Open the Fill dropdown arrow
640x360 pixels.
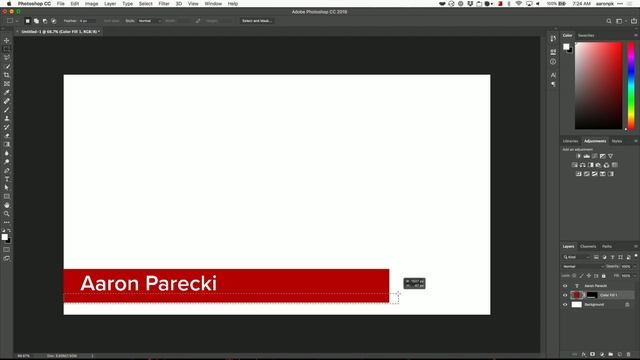click(x=636, y=276)
